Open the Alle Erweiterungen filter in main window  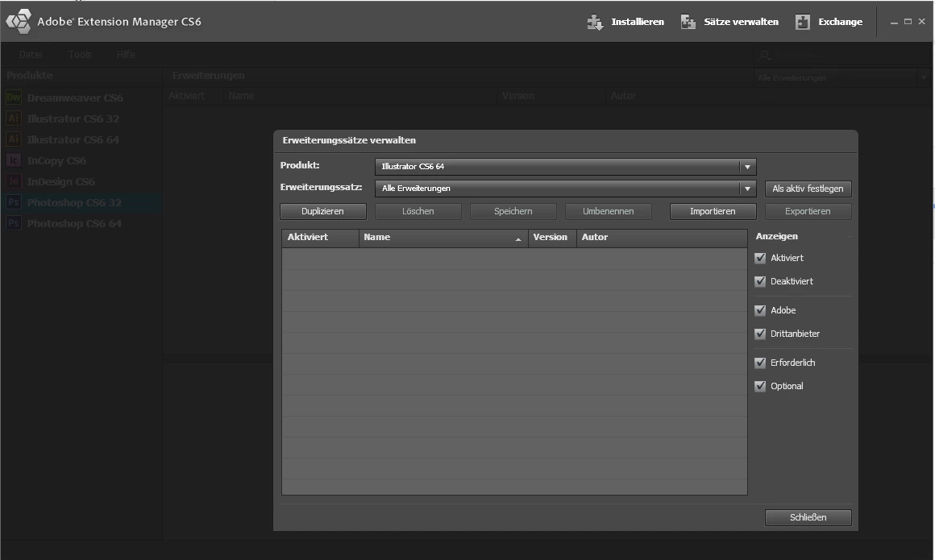pyautogui.click(x=841, y=77)
